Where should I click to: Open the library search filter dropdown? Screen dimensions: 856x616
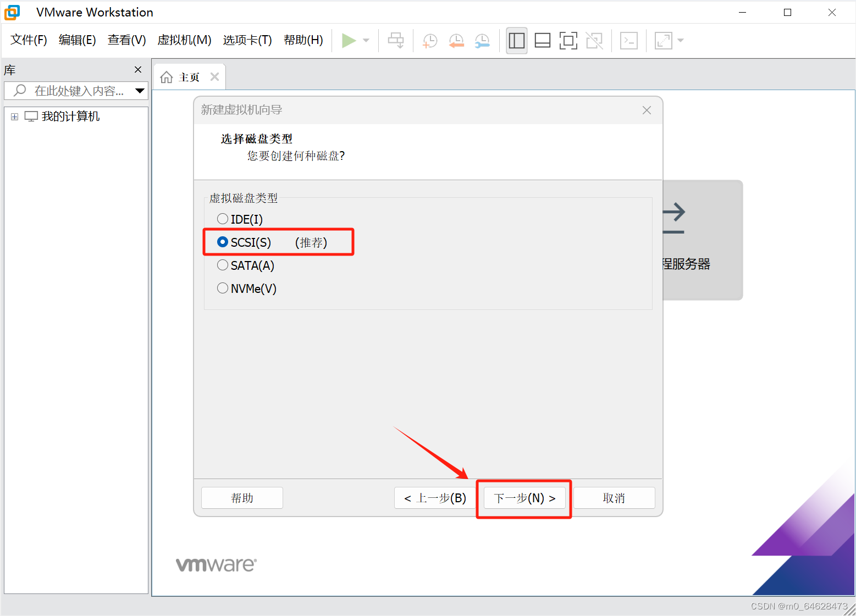coord(140,91)
